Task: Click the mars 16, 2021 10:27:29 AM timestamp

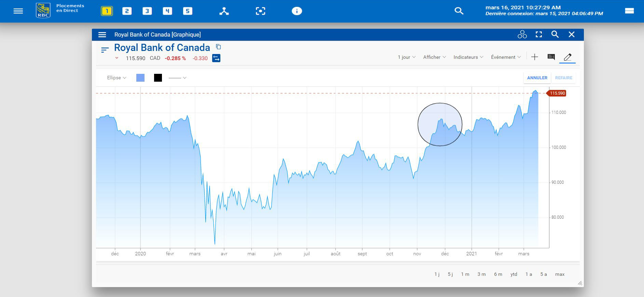Action: (523, 7)
